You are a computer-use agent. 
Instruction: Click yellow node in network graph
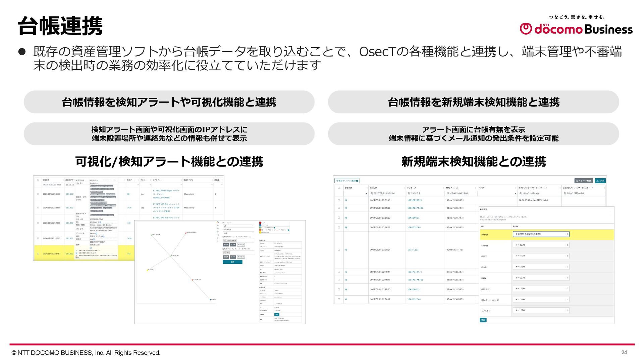tap(148, 270)
